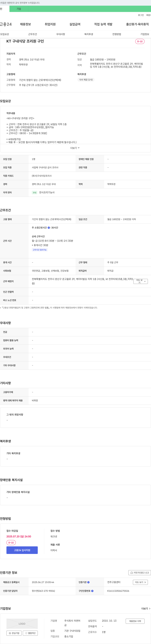Click the 식사 제공 (1식) benefit tag
This screenshot has height=644, width=151.
pyautogui.click(x=86, y=80)
